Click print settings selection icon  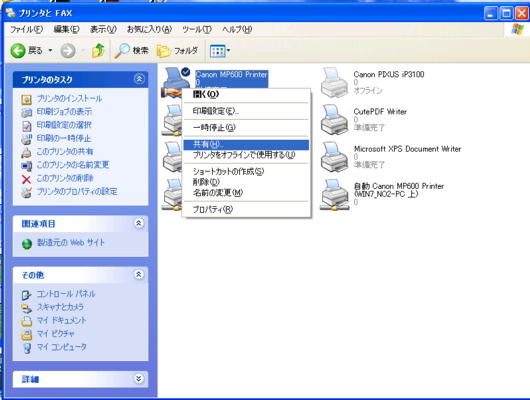click(x=26, y=126)
